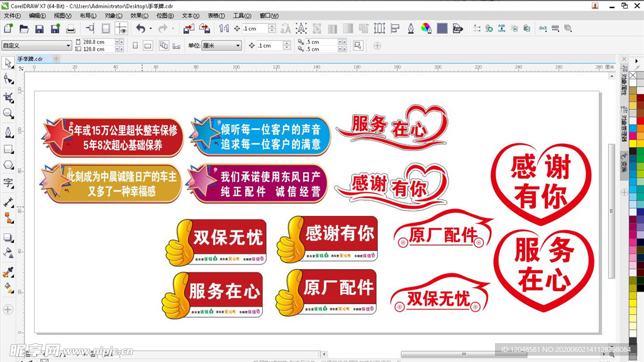
Task: Open the page size 自定义 dropdown
Action: pos(37,45)
